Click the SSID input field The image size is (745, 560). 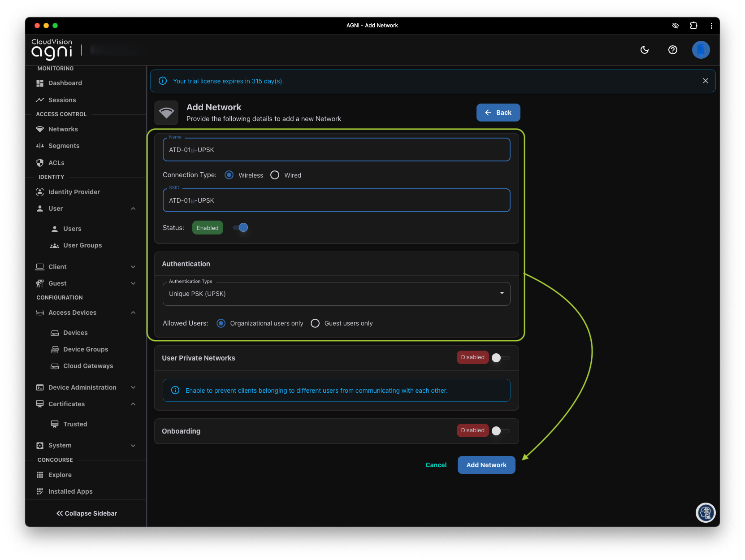tap(336, 200)
